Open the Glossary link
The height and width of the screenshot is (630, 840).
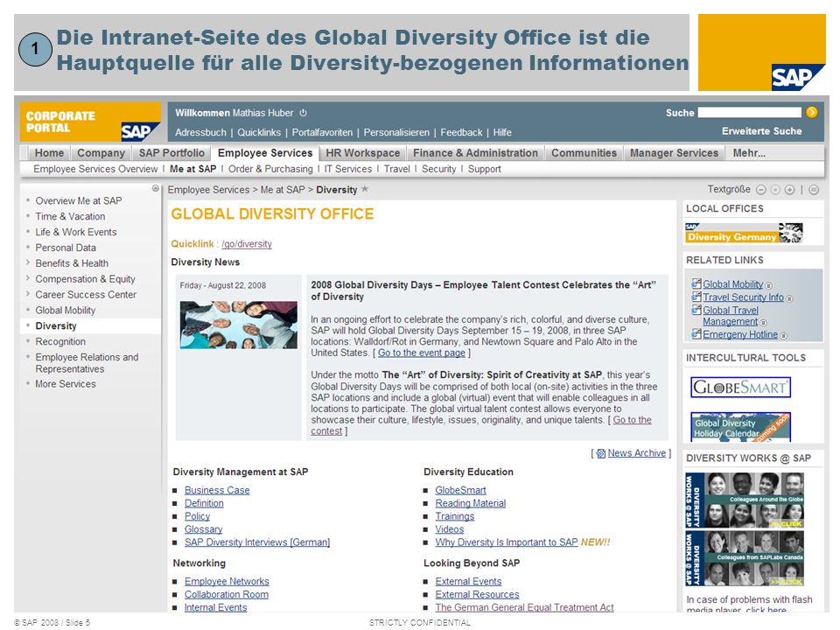[203, 529]
